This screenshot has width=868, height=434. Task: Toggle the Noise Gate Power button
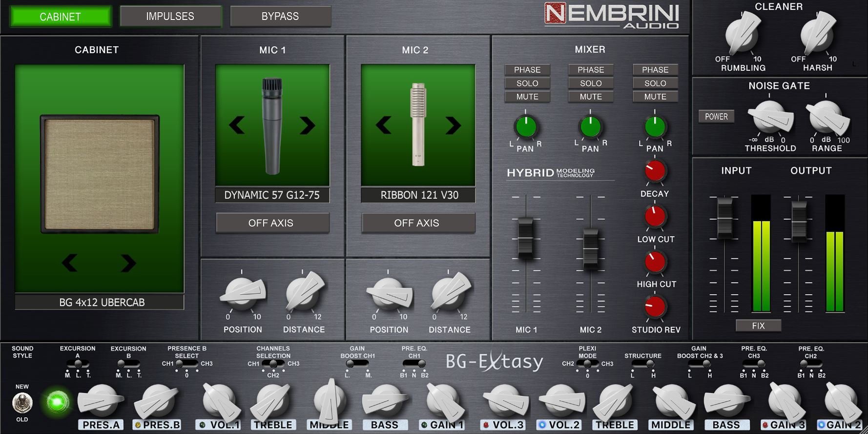point(716,117)
